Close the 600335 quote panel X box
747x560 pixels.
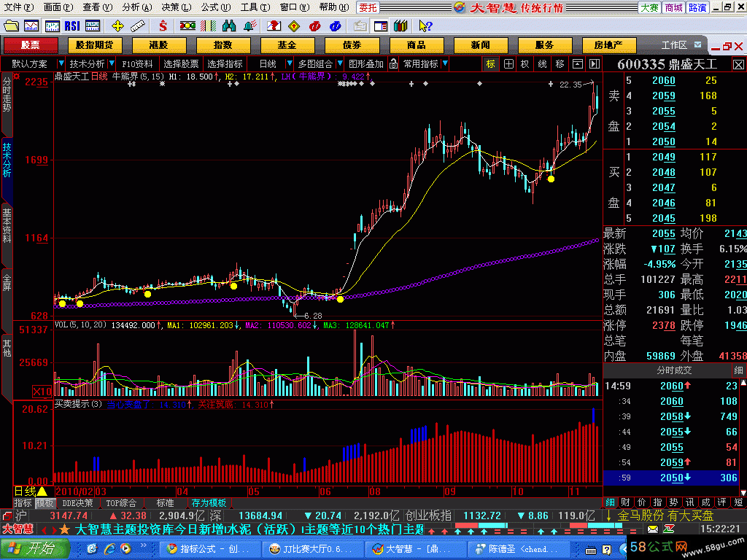[738, 64]
